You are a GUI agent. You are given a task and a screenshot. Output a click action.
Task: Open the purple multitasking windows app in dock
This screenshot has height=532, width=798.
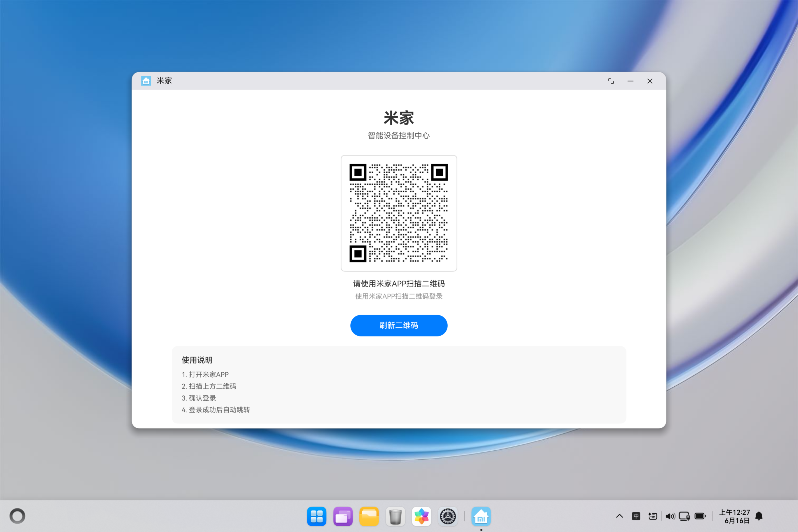click(x=343, y=516)
